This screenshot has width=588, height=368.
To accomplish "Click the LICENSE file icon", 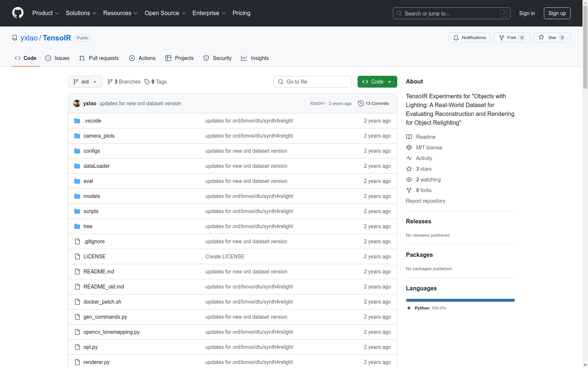I will (x=77, y=256).
